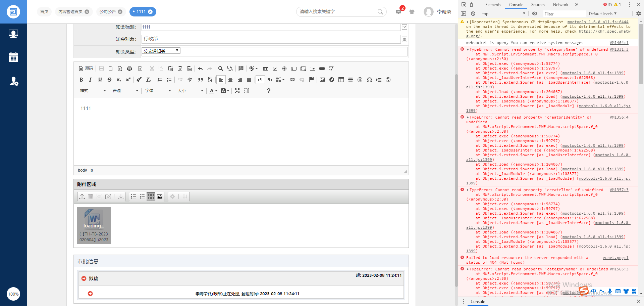The height and width of the screenshot is (306, 644).
Task: Open the 大小 font size dropdown
Action: 190,91
